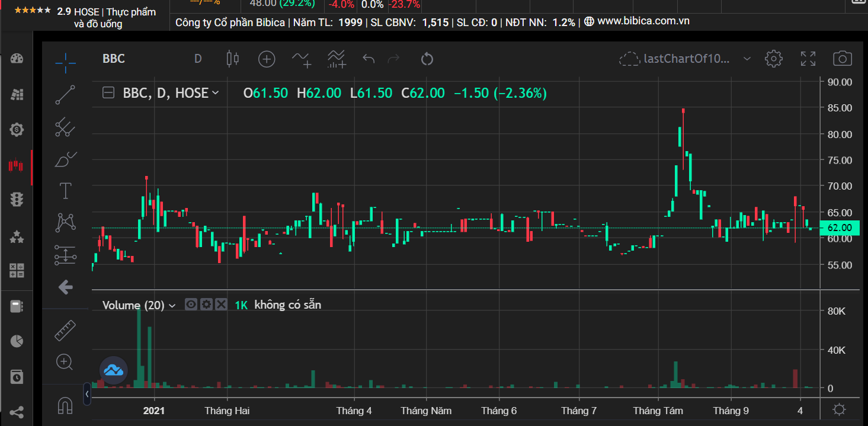Click the 62.00 current price label
The height and width of the screenshot is (426, 868).
pyautogui.click(x=839, y=228)
